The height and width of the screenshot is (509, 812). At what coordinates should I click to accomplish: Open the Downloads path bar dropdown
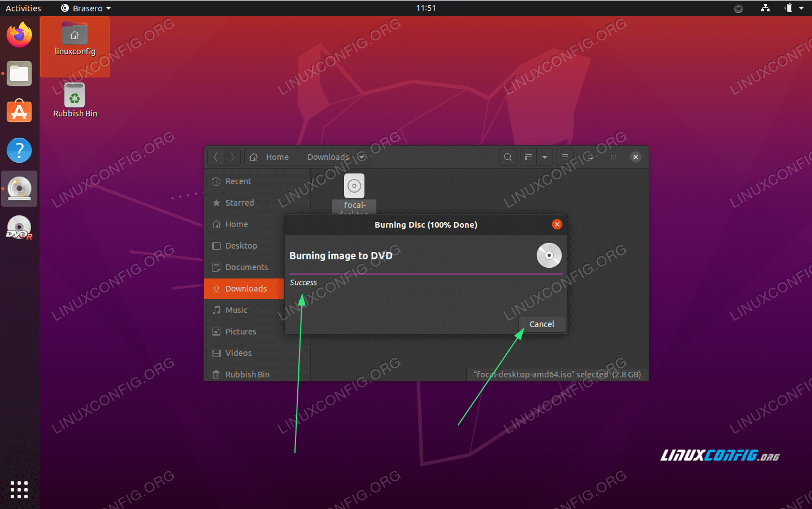pos(362,157)
